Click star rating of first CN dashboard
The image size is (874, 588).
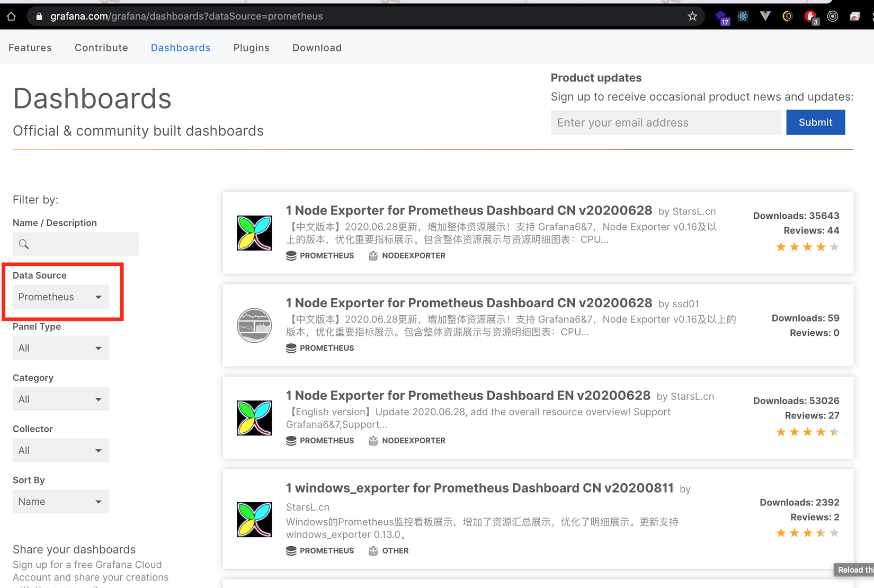[807, 247]
